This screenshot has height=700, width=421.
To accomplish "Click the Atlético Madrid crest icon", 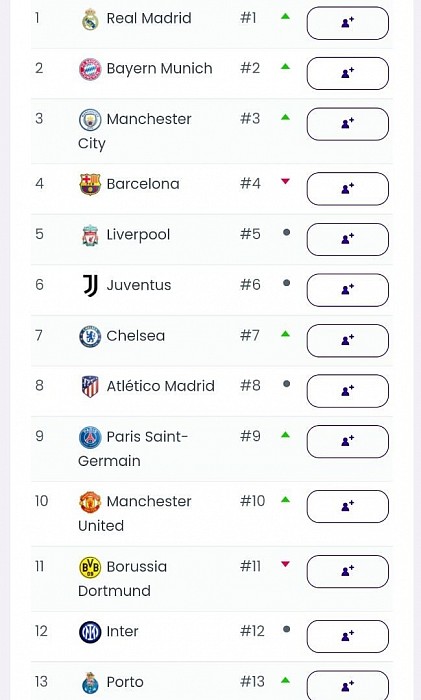I will pyautogui.click(x=90, y=387).
